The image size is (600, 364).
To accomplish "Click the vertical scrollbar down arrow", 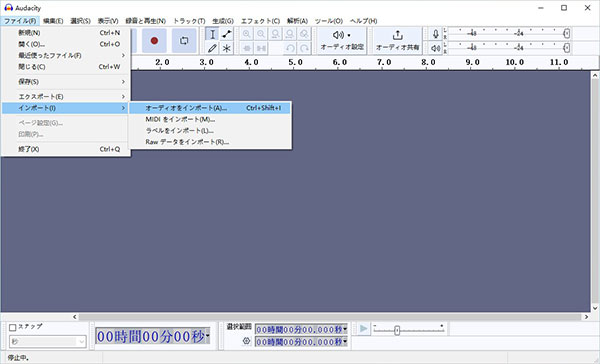I will [x=595, y=308].
